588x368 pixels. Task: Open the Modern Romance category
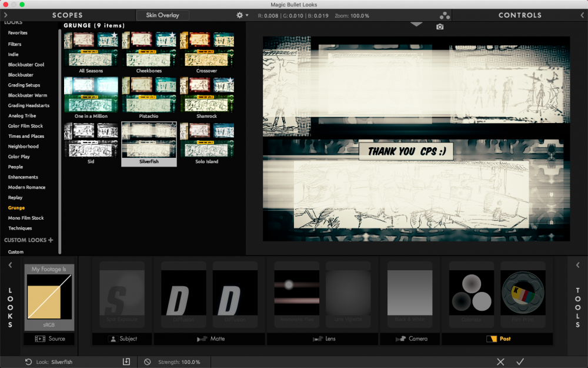(x=26, y=187)
